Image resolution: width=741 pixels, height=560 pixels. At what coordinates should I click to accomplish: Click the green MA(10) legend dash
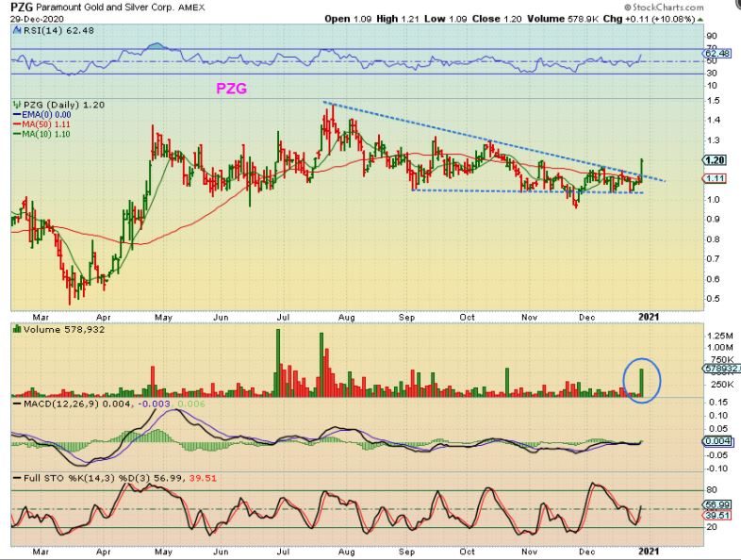pyautogui.click(x=18, y=134)
